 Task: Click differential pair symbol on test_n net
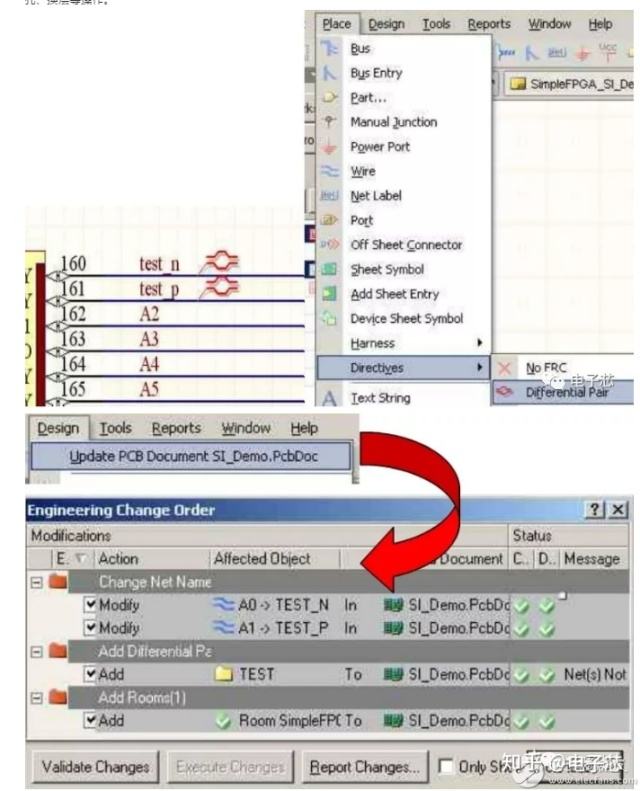pyautogui.click(x=220, y=261)
